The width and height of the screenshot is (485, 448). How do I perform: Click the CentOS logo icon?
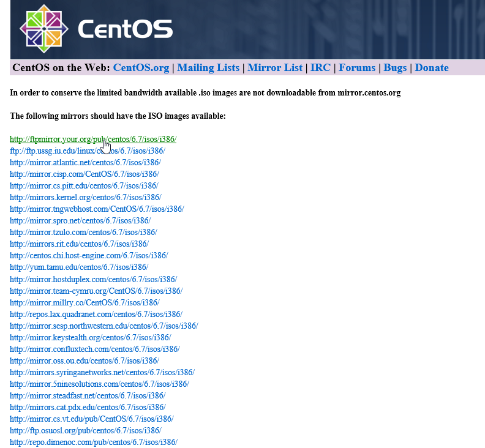[x=44, y=29]
